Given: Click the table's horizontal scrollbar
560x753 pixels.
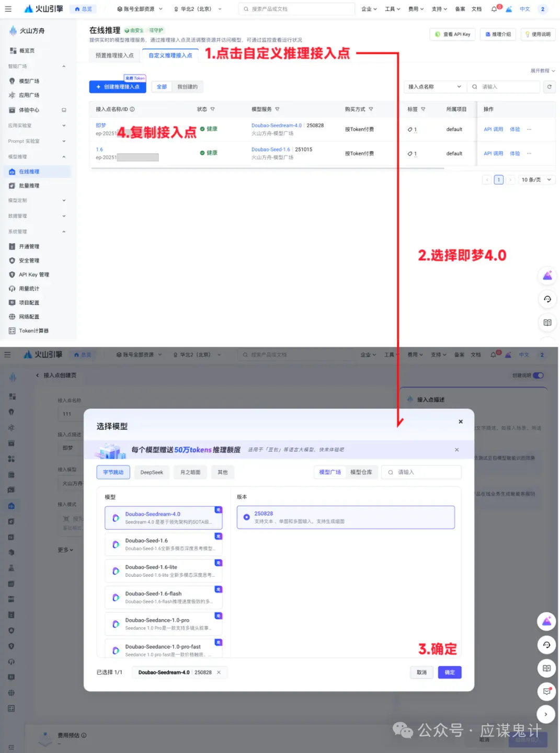Looking at the screenshot, I should (x=267, y=168).
